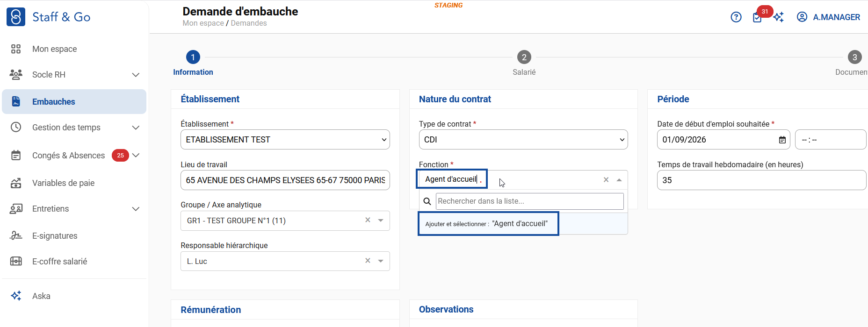Image resolution: width=868 pixels, height=327 pixels.
Task: Click the Rechercher dans la liste search field
Action: 530,201
